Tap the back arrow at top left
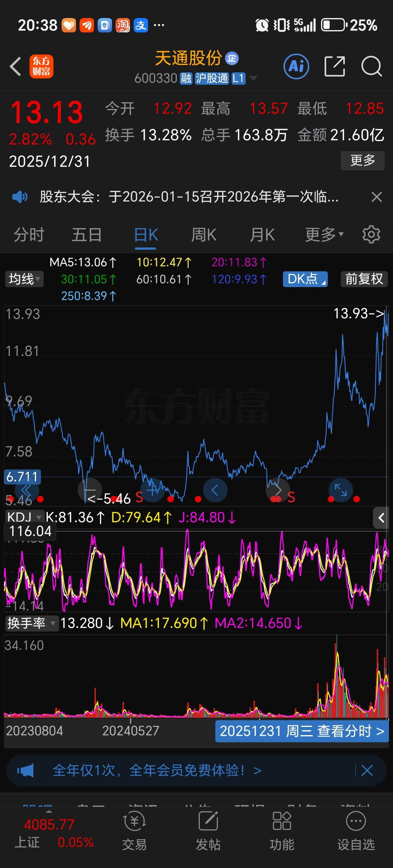Viewport: 393px width, 868px height. [x=15, y=66]
